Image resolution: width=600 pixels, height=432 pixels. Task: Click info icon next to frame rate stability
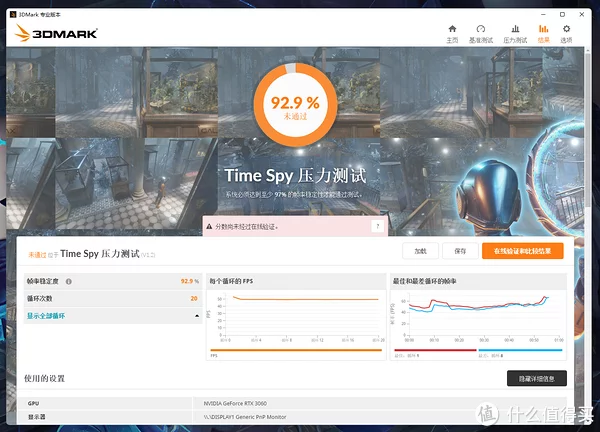68,281
